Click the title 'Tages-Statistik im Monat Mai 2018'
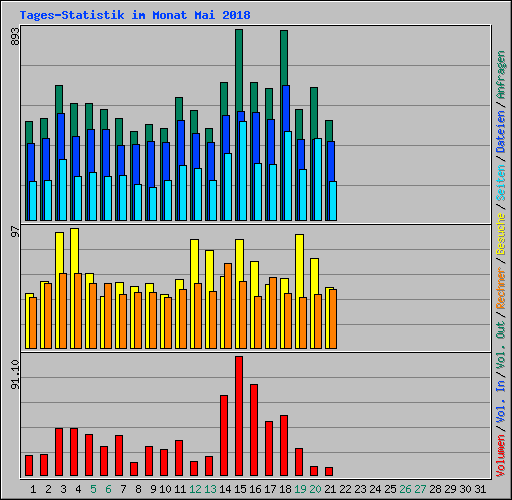 135,15
